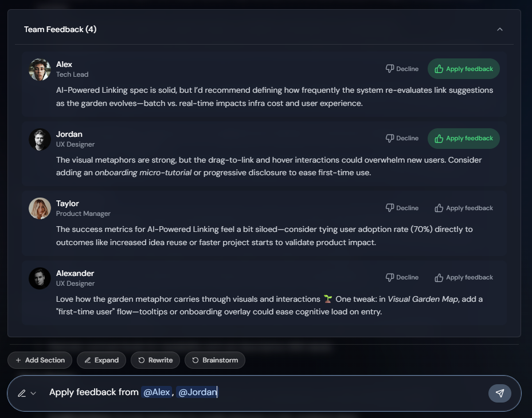Click the send arrow icon
The width and height of the screenshot is (532, 418).
(x=500, y=393)
